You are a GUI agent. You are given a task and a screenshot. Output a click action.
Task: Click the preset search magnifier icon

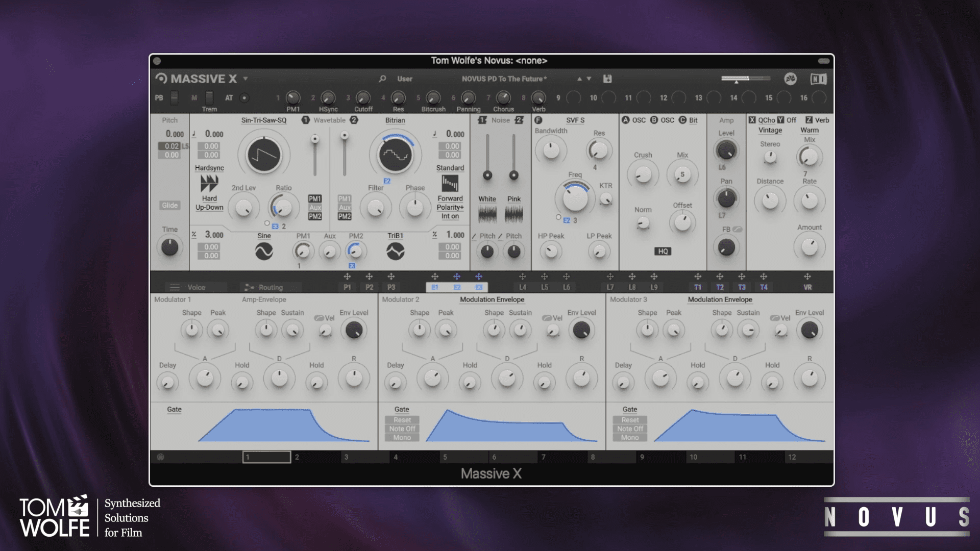(382, 79)
